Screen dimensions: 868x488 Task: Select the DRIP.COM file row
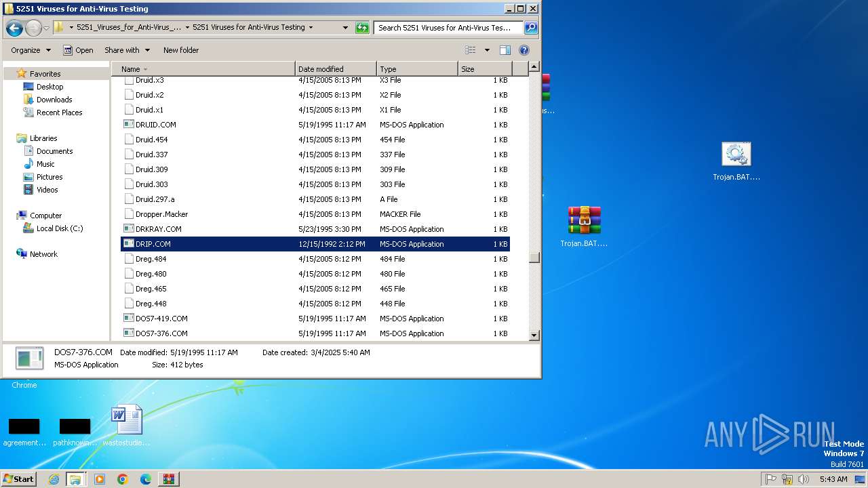pyautogui.click(x=315, y=244)
